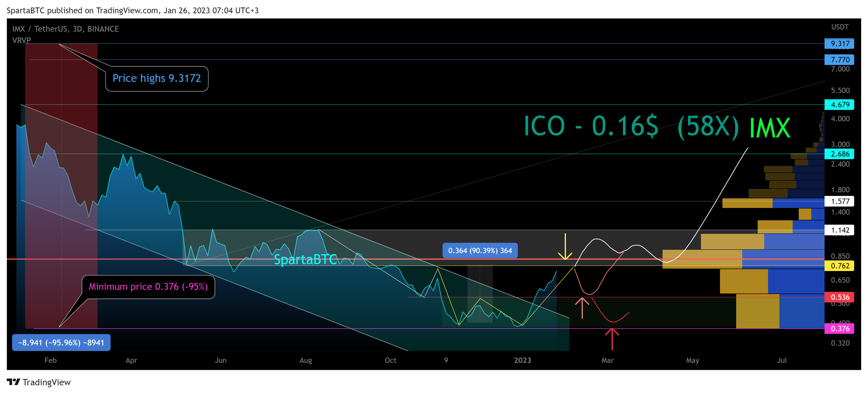The image size is (868, 394).
Task: Click the TradingView brand text
Action: point(47,382)
